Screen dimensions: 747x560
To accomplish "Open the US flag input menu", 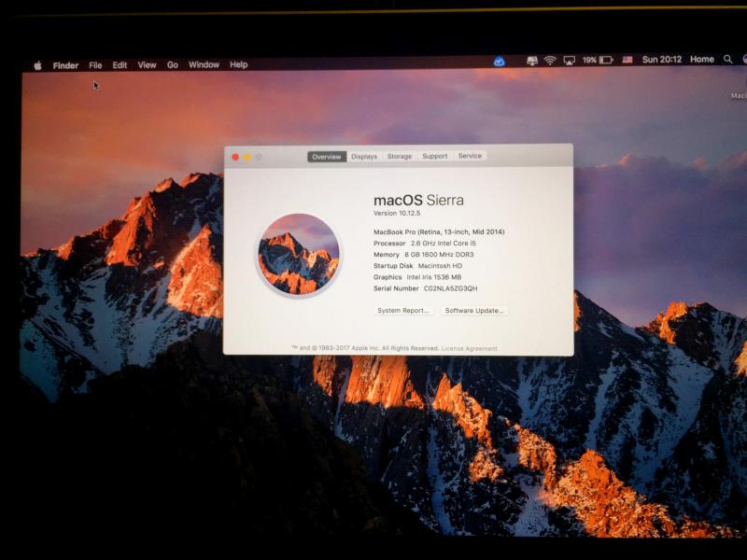I will [x=627, y=60].
